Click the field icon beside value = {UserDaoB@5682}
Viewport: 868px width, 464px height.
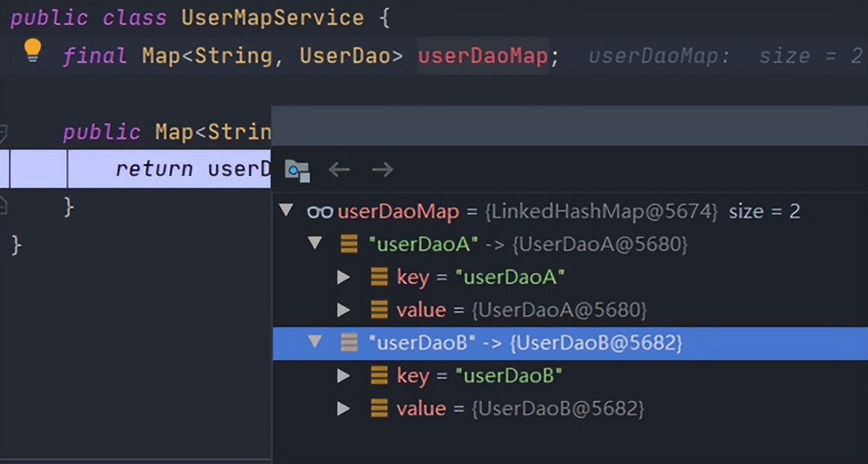(x=379, y=408)
